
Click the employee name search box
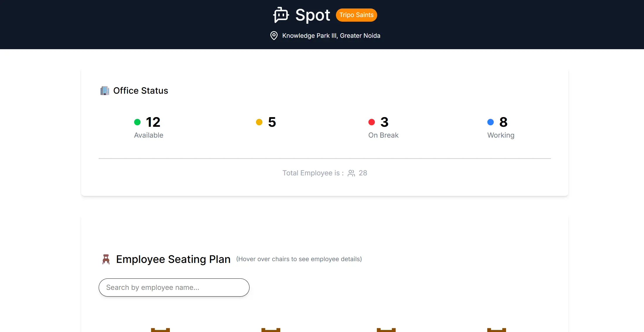tap(174, 287)
